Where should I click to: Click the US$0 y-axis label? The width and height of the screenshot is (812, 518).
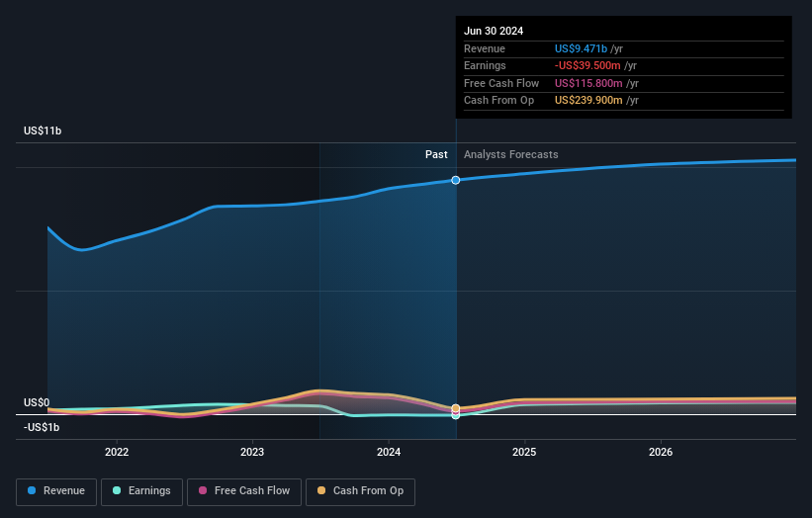click(x=37, y=402)
